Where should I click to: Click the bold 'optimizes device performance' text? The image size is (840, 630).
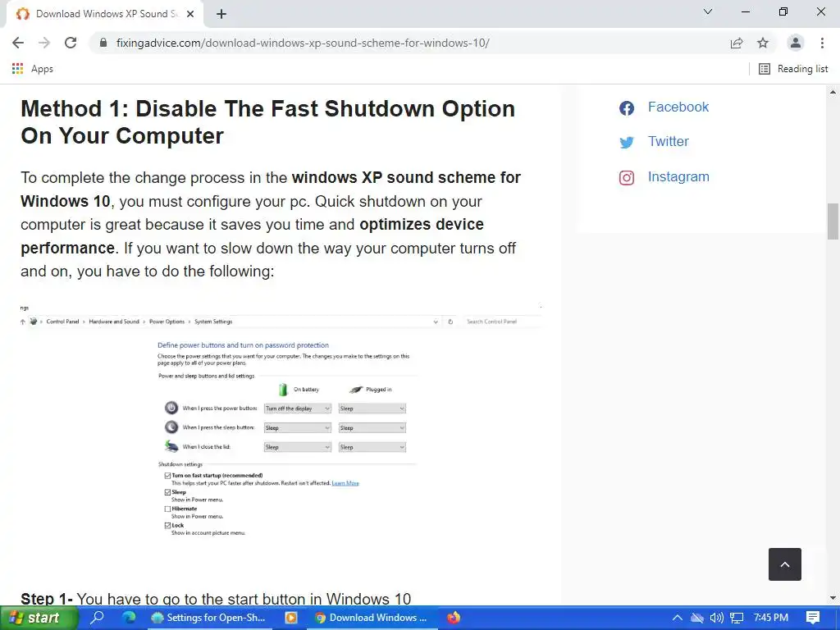pos(252,235)
